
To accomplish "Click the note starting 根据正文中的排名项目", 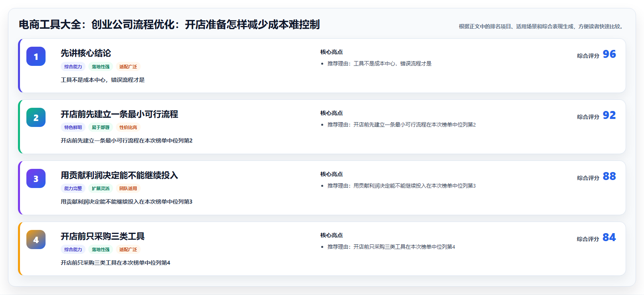I will (542, 26).
